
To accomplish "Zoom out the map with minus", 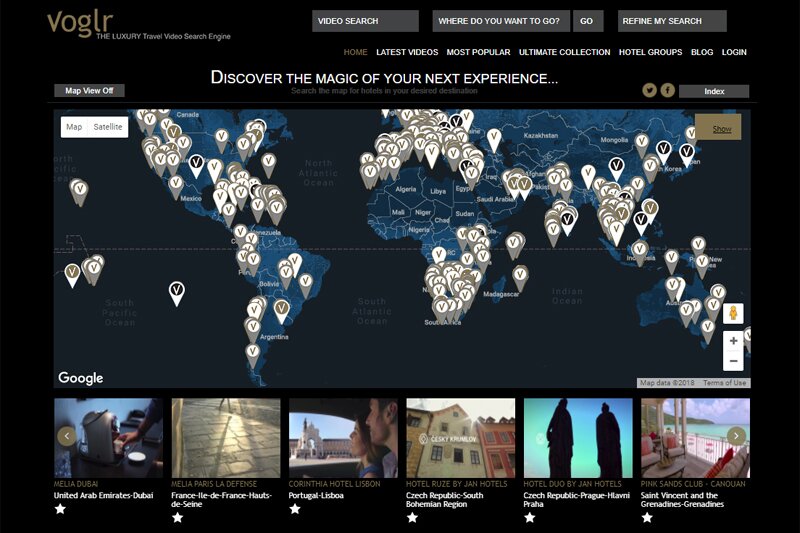I will point(733,361).
